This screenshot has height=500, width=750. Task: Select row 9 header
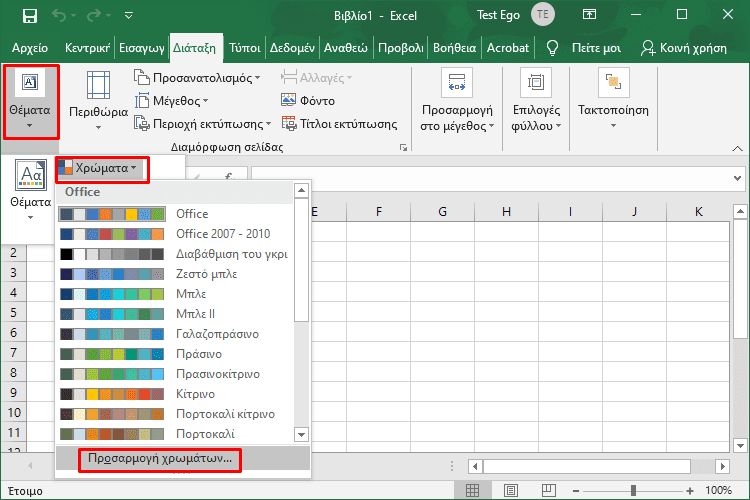13,393
